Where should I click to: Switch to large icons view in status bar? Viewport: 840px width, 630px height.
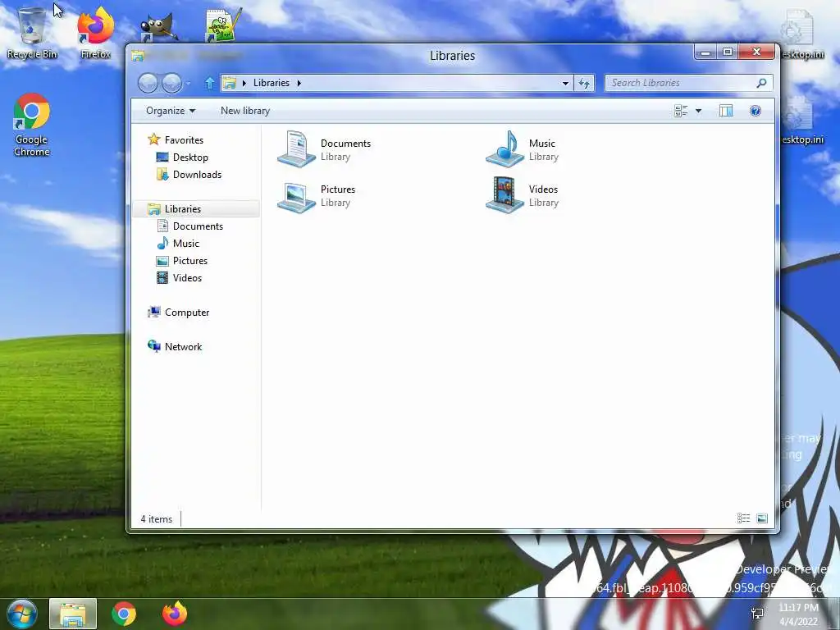(762, 518)
